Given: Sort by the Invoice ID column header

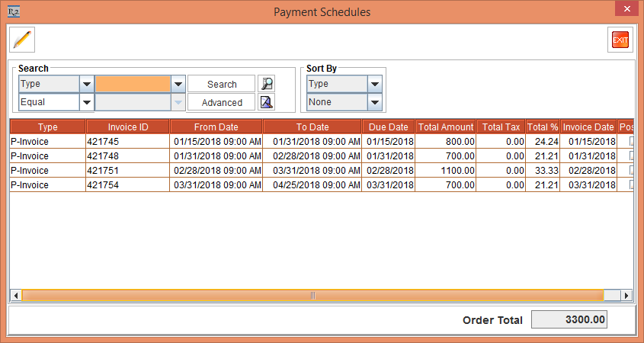Looking at the screenshot, I should pos(128,127).
